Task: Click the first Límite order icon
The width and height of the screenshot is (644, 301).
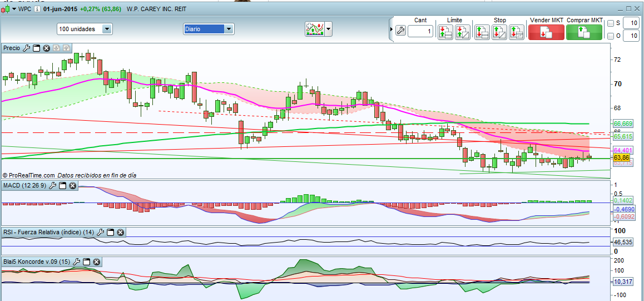Action: (445, 32)
